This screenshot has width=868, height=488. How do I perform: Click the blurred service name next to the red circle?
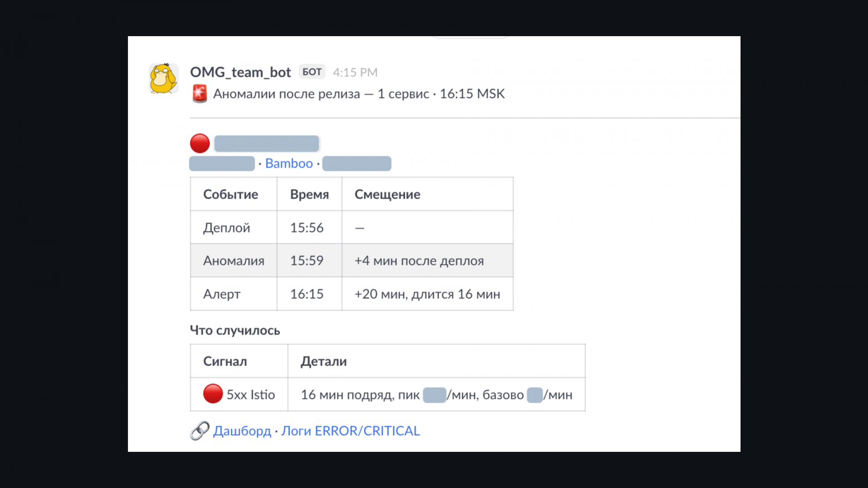pos(267,144)
